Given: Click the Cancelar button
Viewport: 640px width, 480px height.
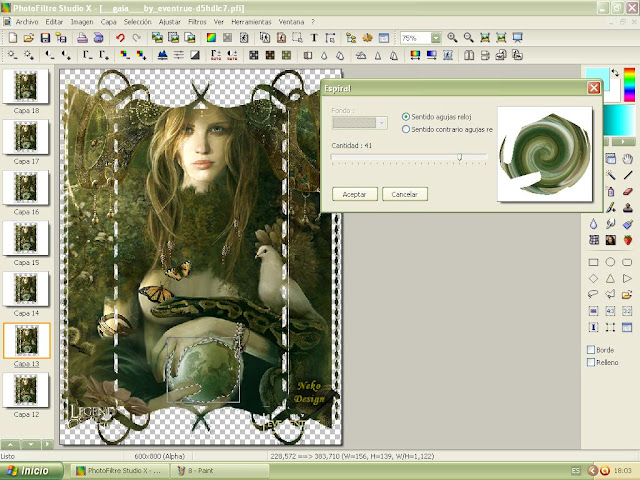Looking at the screenshot, I should point(404,194).
